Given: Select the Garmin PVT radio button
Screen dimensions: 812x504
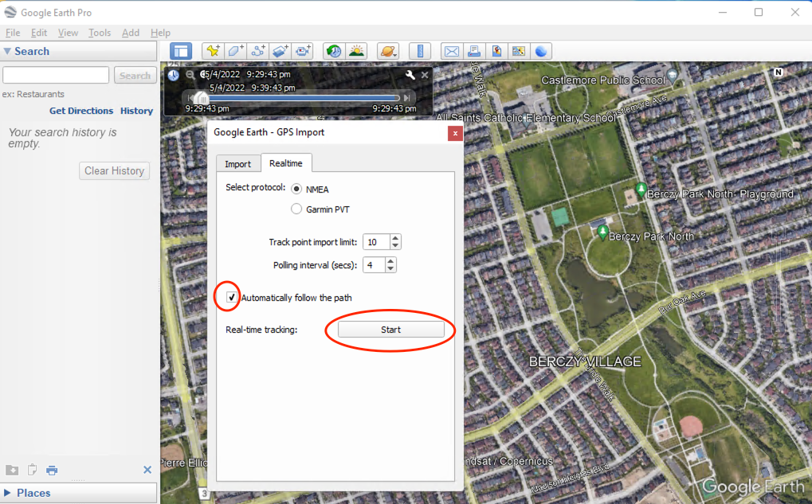Looking at the screenshot, I should (x=297, y=209).
